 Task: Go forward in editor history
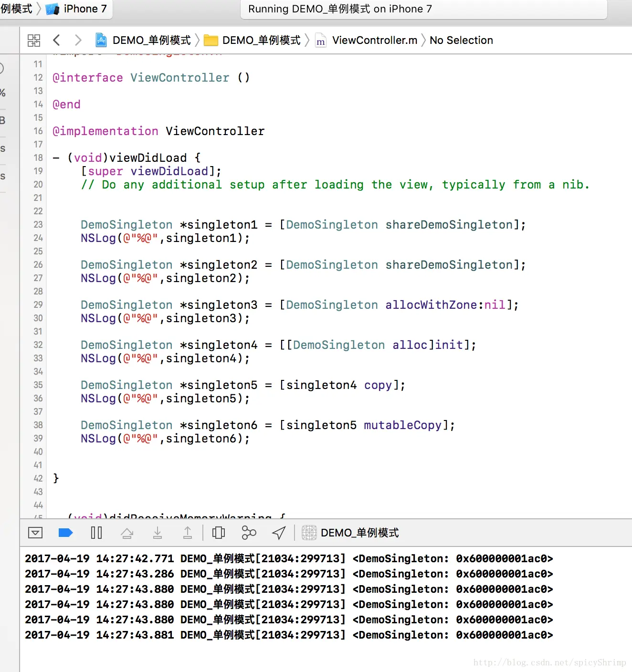78,40
